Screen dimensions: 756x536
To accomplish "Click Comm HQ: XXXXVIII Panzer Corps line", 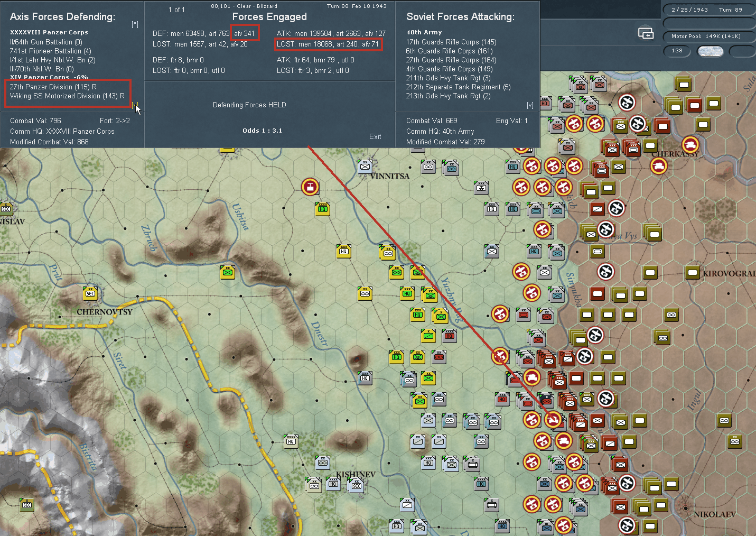I will [62, 131].
